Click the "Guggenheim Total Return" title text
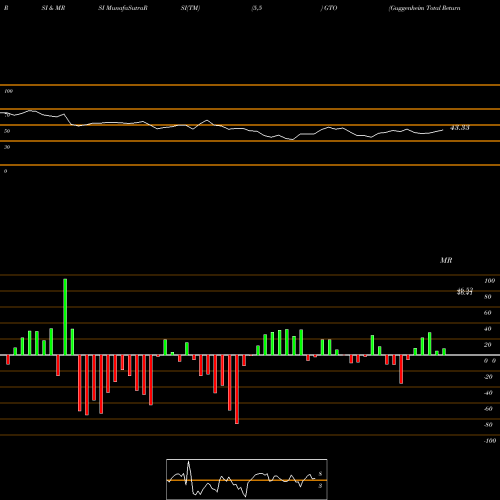 click(425, 8)
